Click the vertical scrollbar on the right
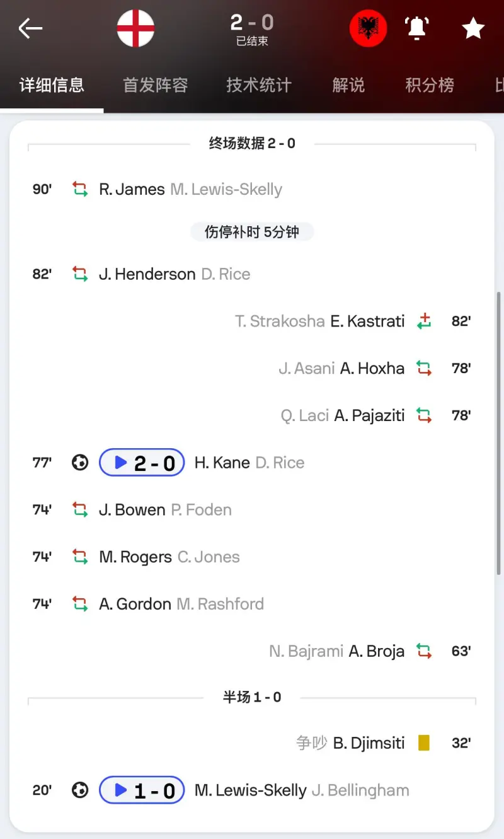The width and height of the screenshot is (504, 839). (x=500, y=432)
